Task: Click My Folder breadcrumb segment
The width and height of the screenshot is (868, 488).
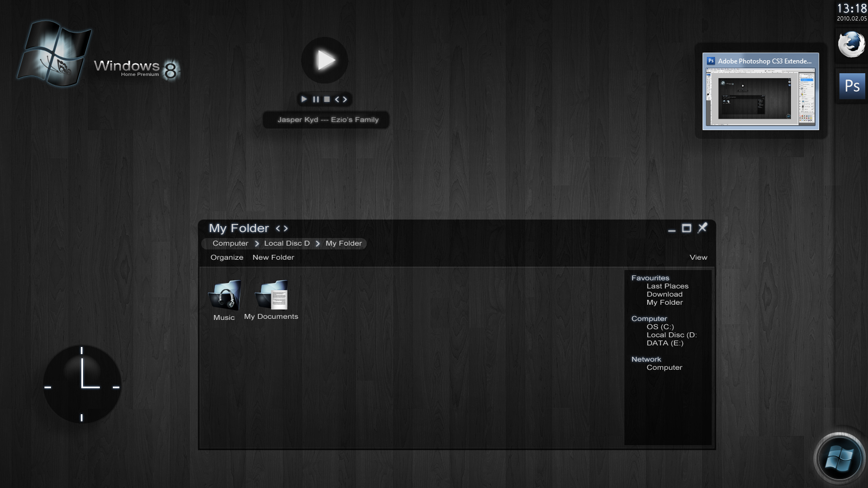Action: [x=343, y=243]
